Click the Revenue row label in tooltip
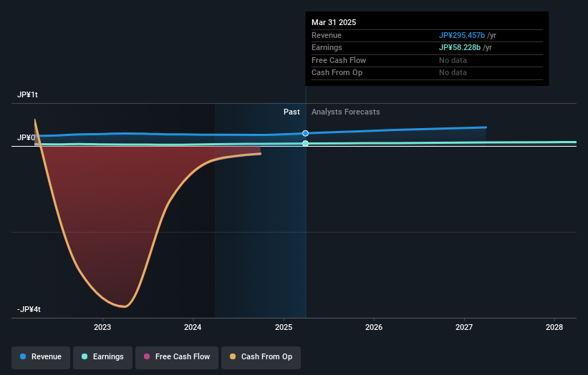This screenshot has width=588, height=375. (x=327, y=35)
